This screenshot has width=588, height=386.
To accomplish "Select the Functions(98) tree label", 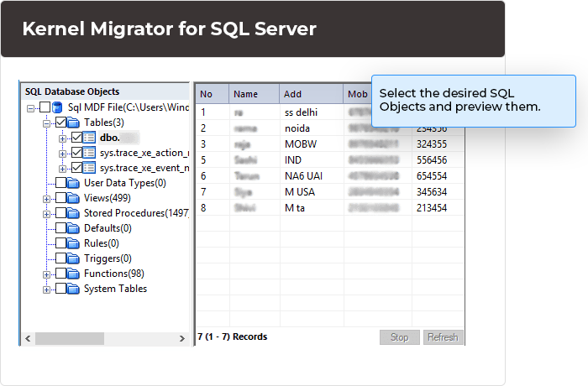I will click(114, 274).
